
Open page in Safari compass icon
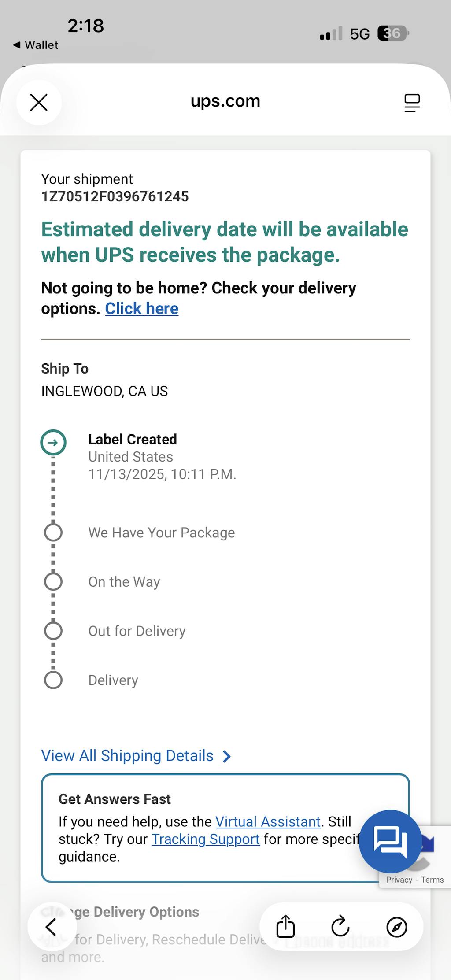[x=396, y=926]
